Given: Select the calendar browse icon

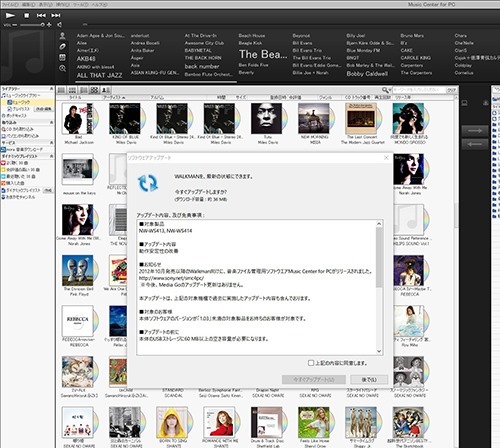Looking at the screenshot, I should click(62, 57).
